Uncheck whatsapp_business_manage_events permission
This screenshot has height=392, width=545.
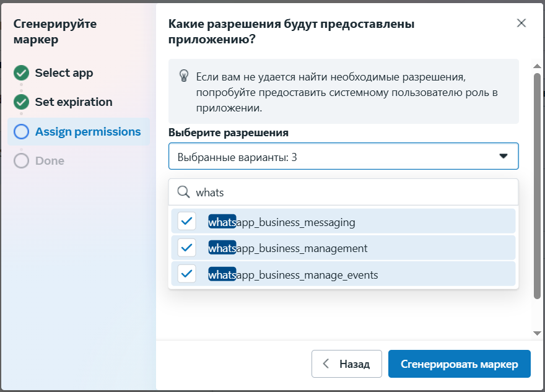[x=186, y=274]
